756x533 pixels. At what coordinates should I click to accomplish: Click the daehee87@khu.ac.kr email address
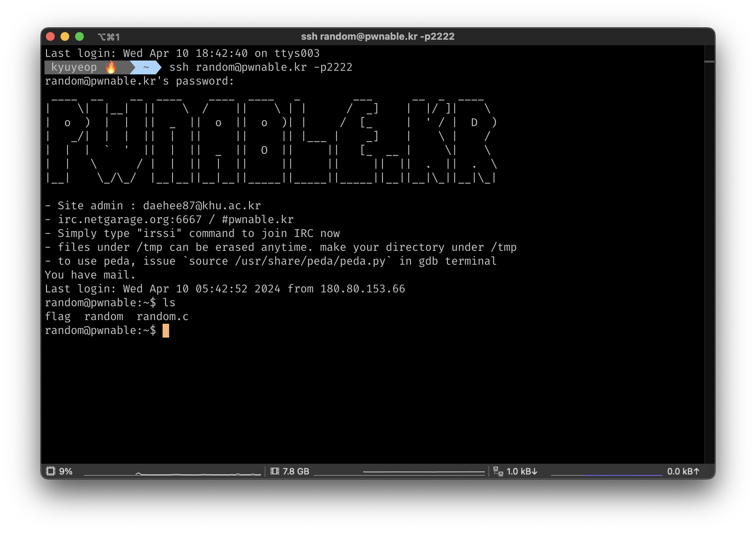click(202, 206)
